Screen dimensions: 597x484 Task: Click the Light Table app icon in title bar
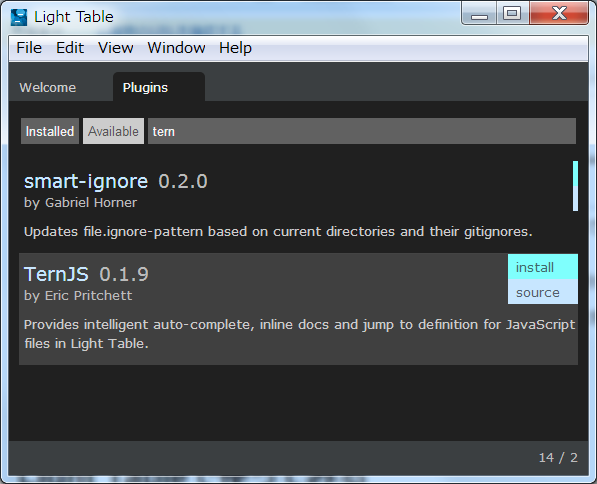click(x=19, y=17)
